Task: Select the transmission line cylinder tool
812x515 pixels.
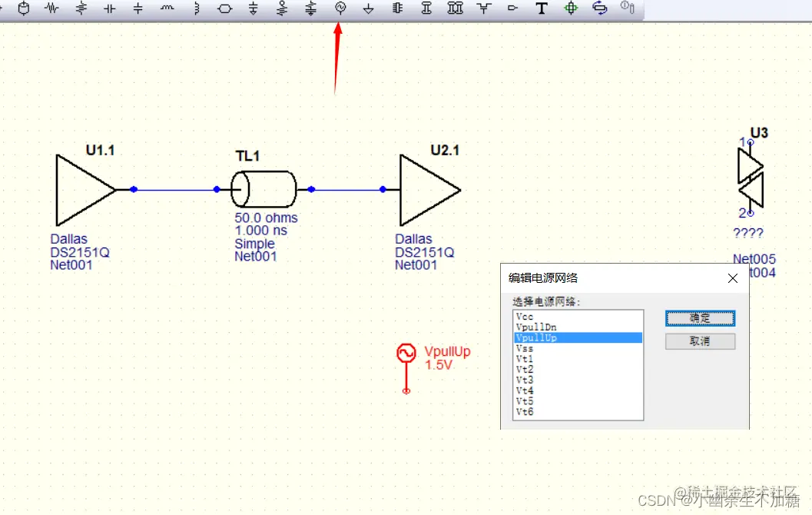Action: [x=23, y=8]
